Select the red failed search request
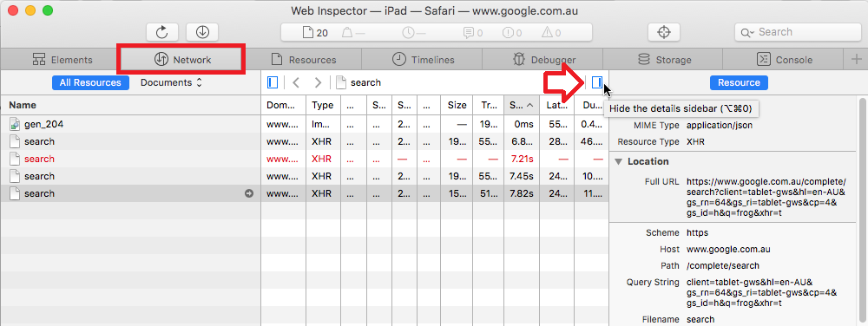The width and height of the screenshot is (868, 326). (x=305, y=160)
